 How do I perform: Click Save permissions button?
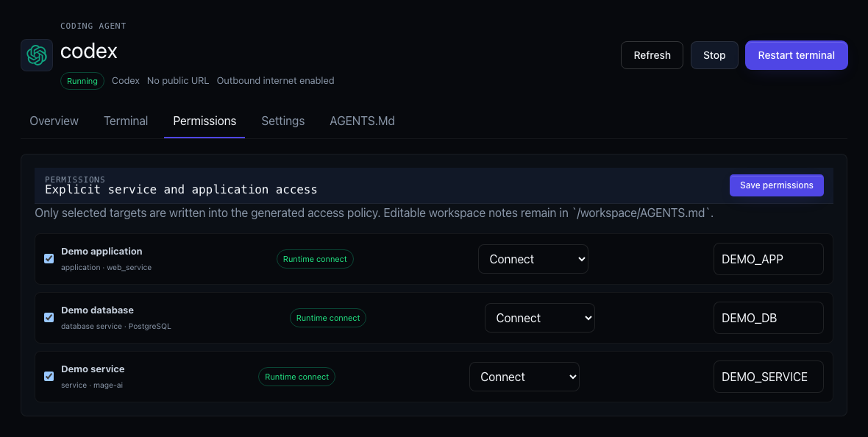(x=776, y=185)
